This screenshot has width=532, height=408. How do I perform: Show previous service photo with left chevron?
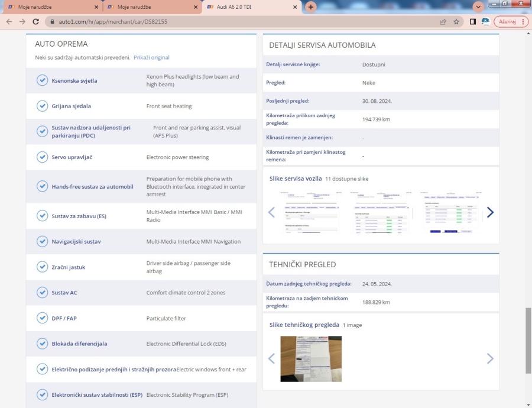(x=271, y=212)
